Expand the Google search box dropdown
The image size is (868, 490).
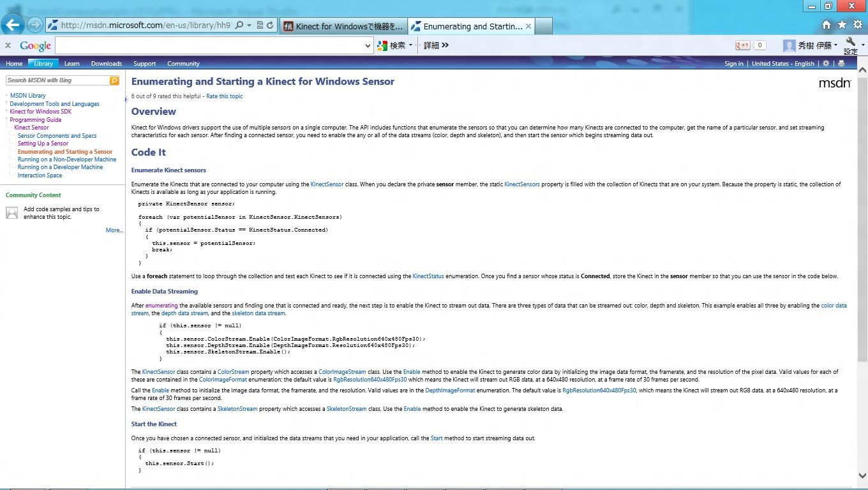(x=368, y=45)
